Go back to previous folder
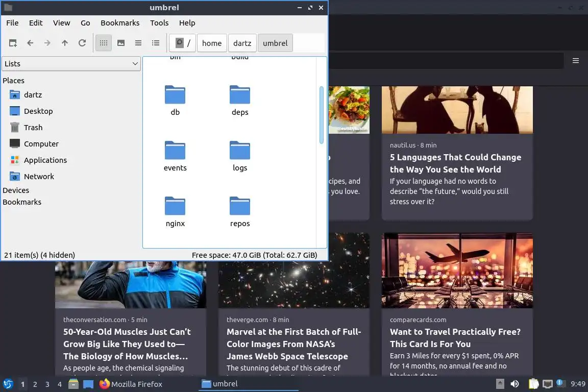This screenshot has height=392, width=588. (31, 43)
